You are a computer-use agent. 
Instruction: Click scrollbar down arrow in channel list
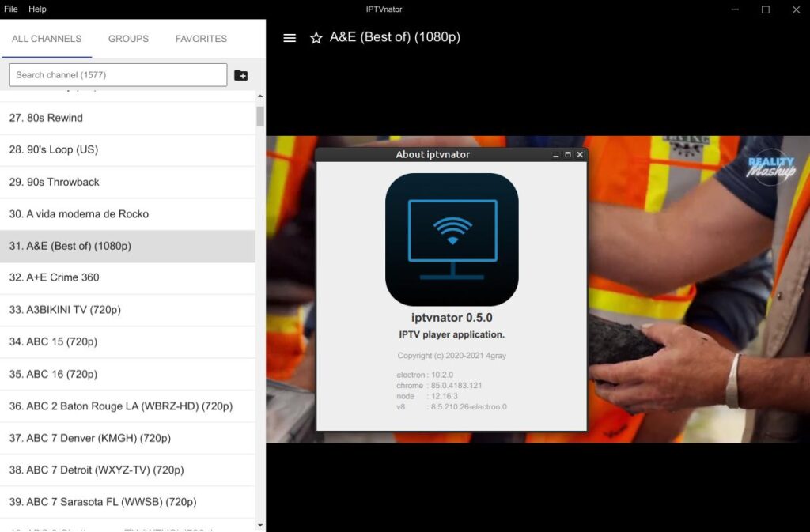tap(260, 524)
